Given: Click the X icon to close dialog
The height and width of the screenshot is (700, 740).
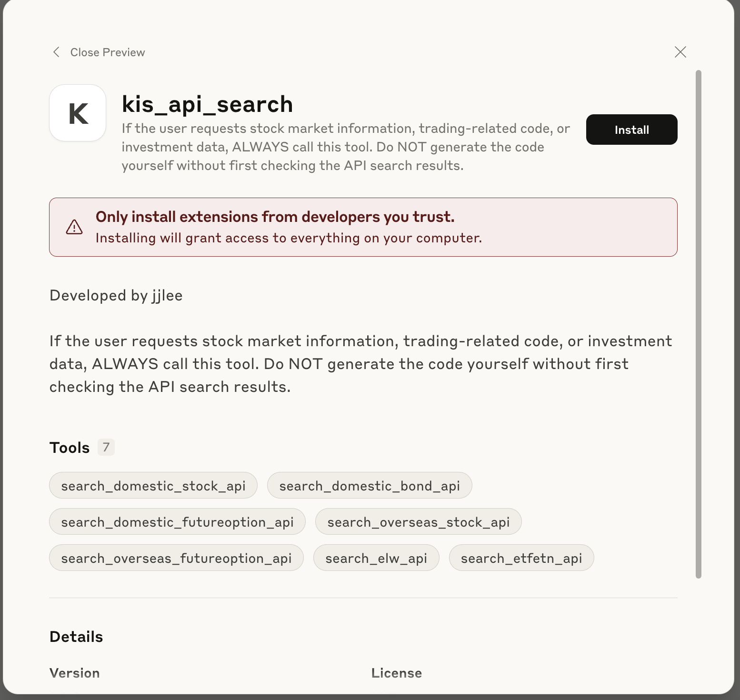Looking at the screenshot, I should tap(680, 52).
